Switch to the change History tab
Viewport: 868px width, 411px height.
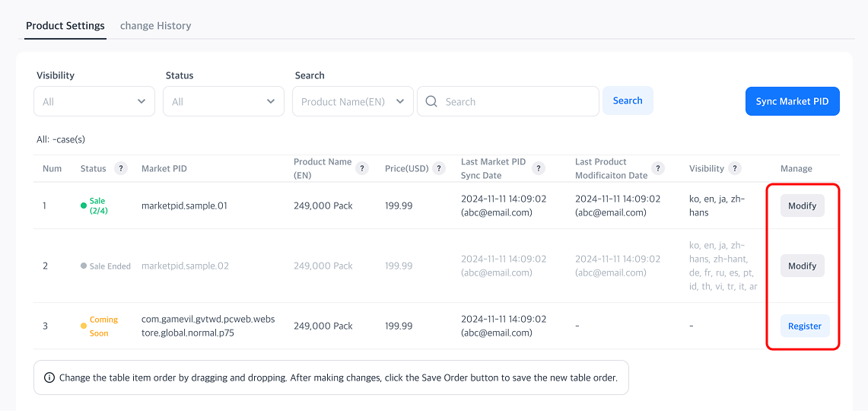pos(155,26)
